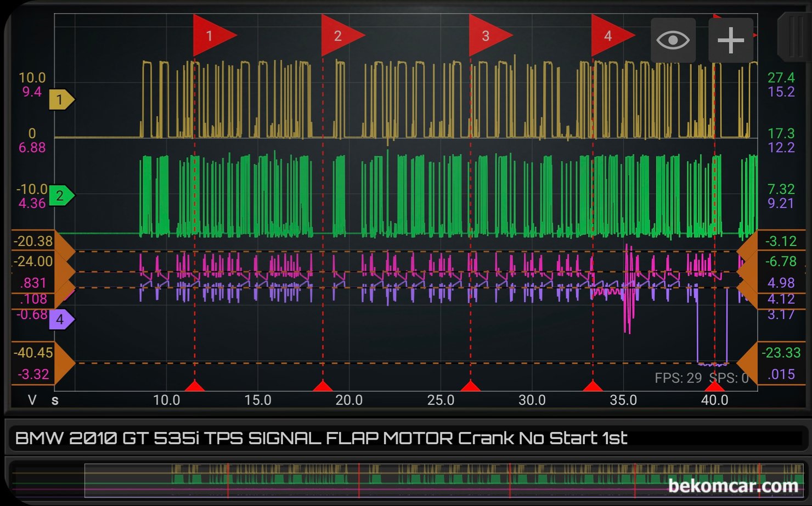Screen dimensions: 812x506
Task: Select the purple channel 4 marker
Action: (61, 319)
